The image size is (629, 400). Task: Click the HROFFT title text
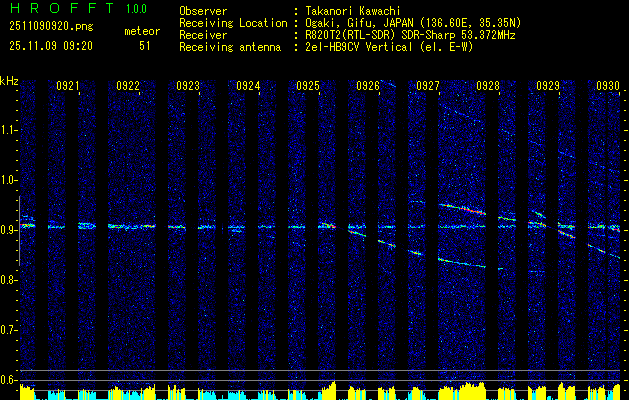[62, 8]
